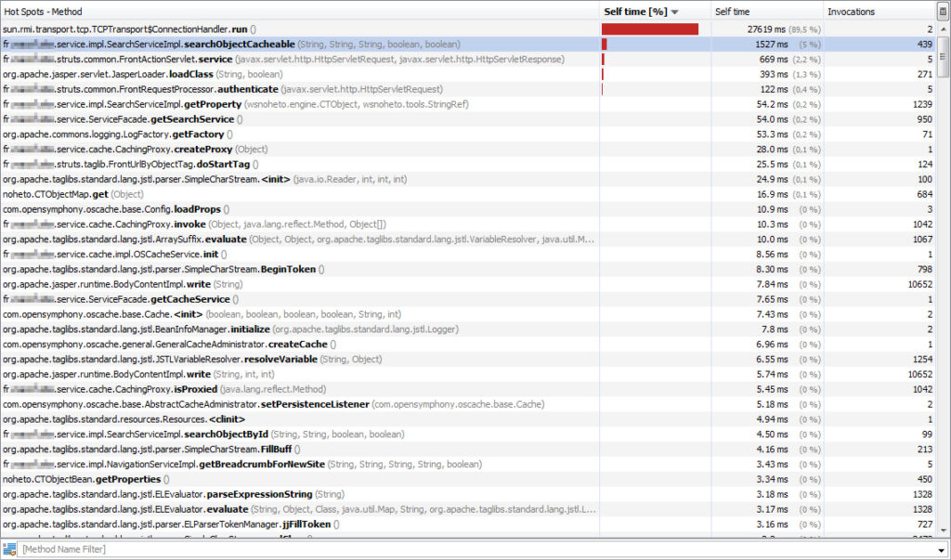Select the FrontUrlByObjectTag.doStartTag row
The width and height of the screenshot is (951, 560).
(468, 164)
